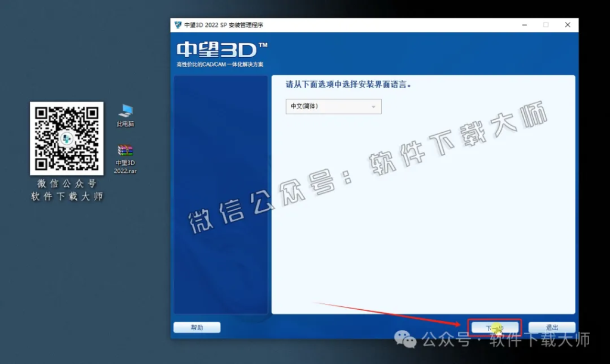The width and height of the screenshot is (610, 364).
Task: Quit the setup via the 退出 button
Action: pyautogui.click(x=551, y=326)
